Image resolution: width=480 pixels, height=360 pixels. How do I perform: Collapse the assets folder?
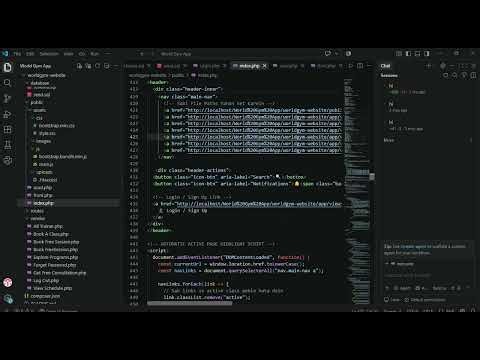[x=39, y=110]
